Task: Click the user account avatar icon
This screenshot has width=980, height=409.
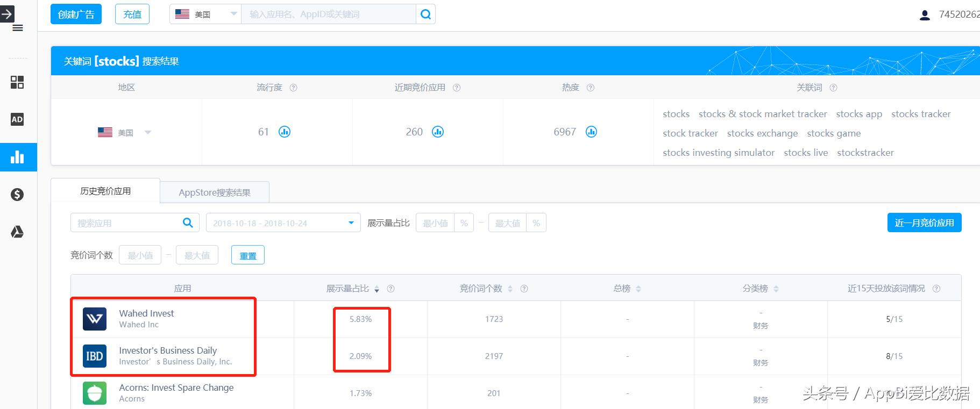Action: (x=925, y=15)
